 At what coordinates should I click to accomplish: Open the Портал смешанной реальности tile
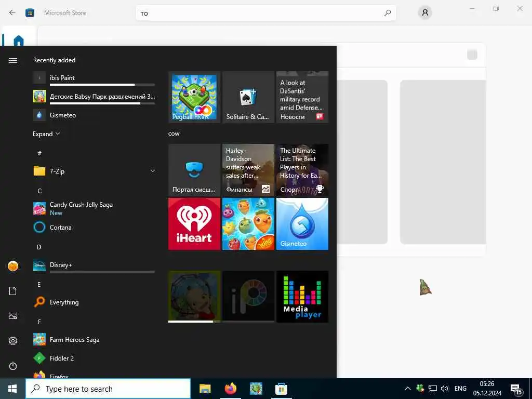tap(194, 170)
